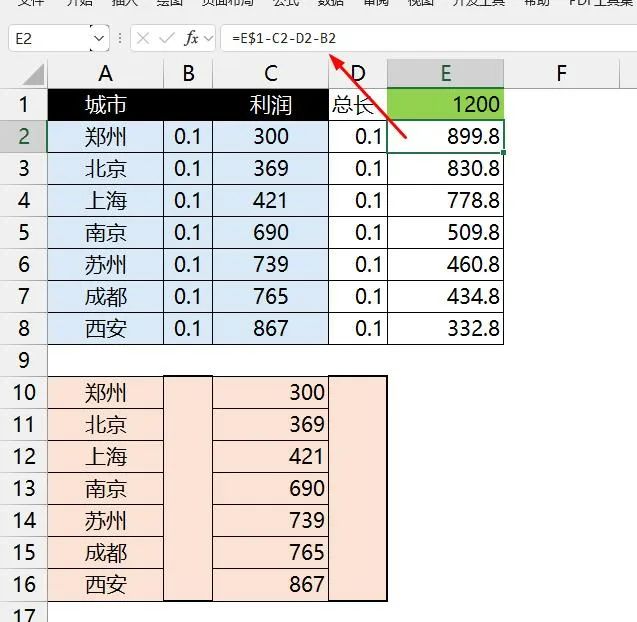Select row 9 header
Image resolution: width=637 pixels, height=622 pixels.
coord(24,360)
